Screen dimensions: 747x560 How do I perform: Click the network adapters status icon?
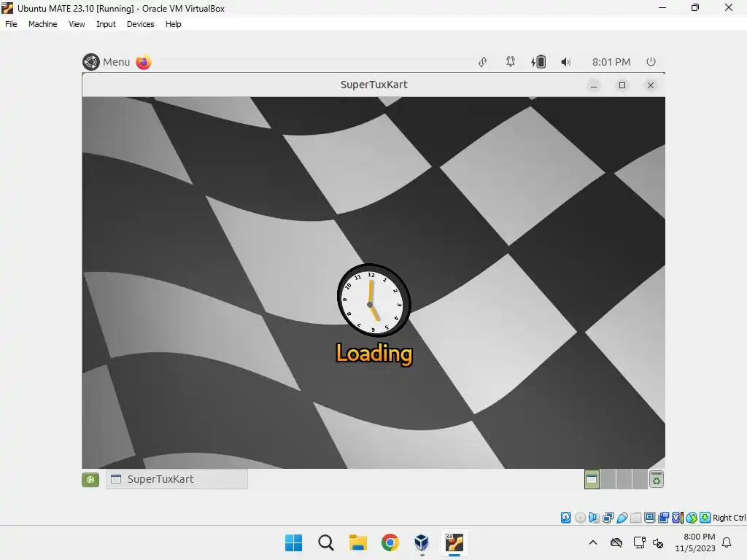pyautogui.click(x=608, y=518)
